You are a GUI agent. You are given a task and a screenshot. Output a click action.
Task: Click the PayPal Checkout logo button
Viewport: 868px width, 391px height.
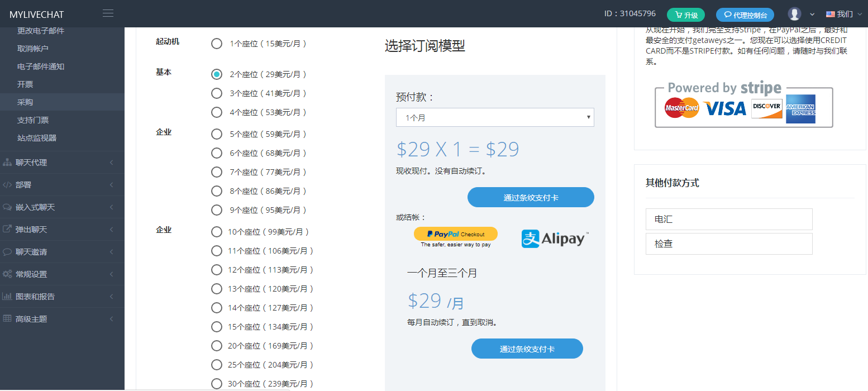(455, 234)
